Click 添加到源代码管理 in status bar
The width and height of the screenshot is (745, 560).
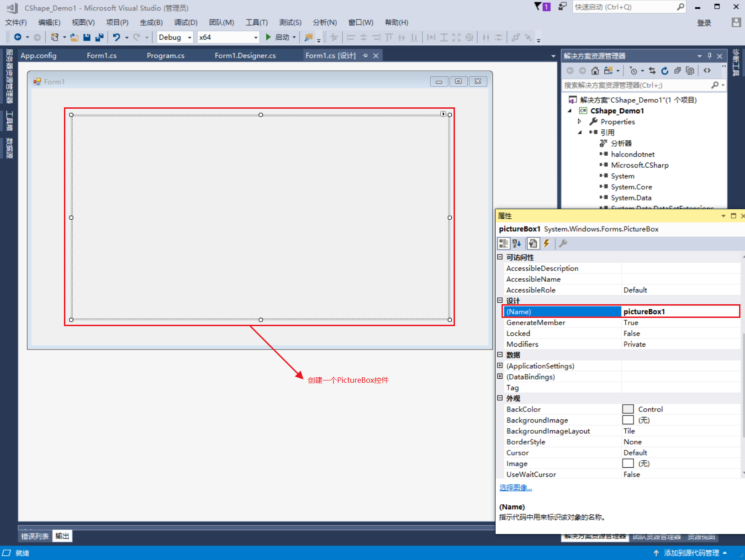coord(692,553)
